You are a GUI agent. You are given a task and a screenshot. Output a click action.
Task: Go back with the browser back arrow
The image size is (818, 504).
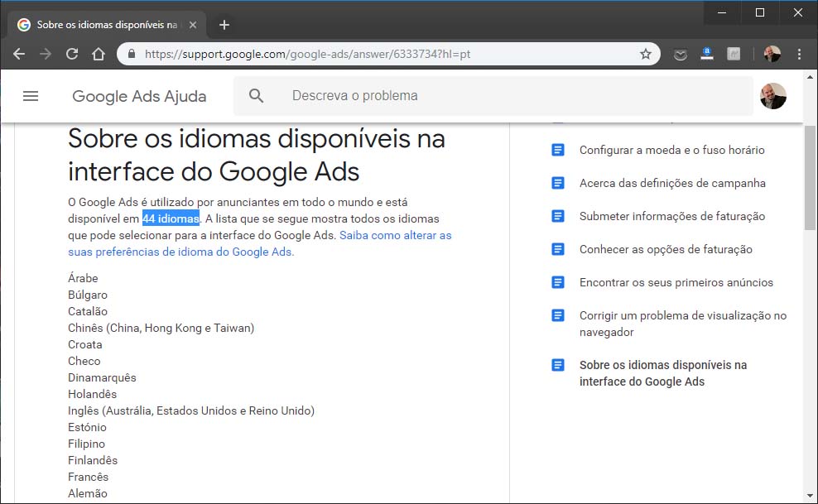pos(19,54)
